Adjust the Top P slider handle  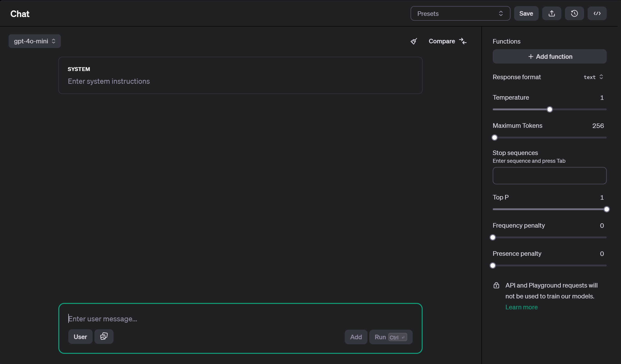tap(606, 209)
